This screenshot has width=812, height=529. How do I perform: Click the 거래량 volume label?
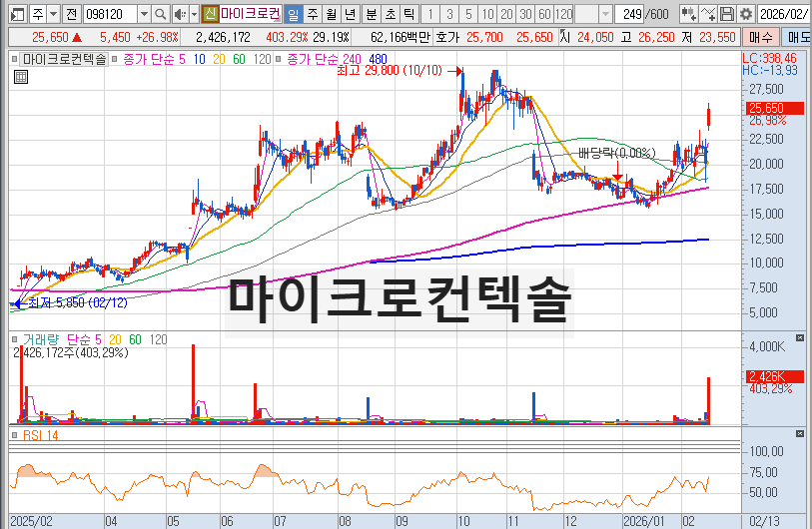(x=41, y=339)
